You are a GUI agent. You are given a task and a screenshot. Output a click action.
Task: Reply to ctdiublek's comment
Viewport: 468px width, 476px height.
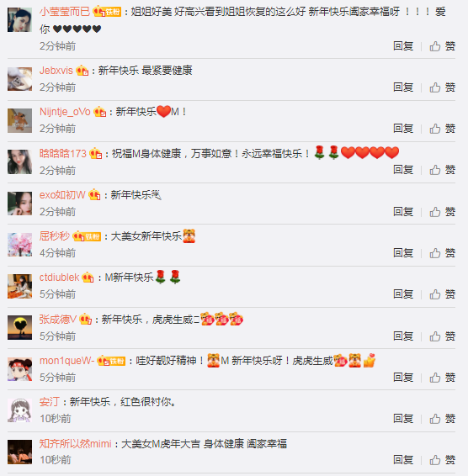tap(403, 294)
